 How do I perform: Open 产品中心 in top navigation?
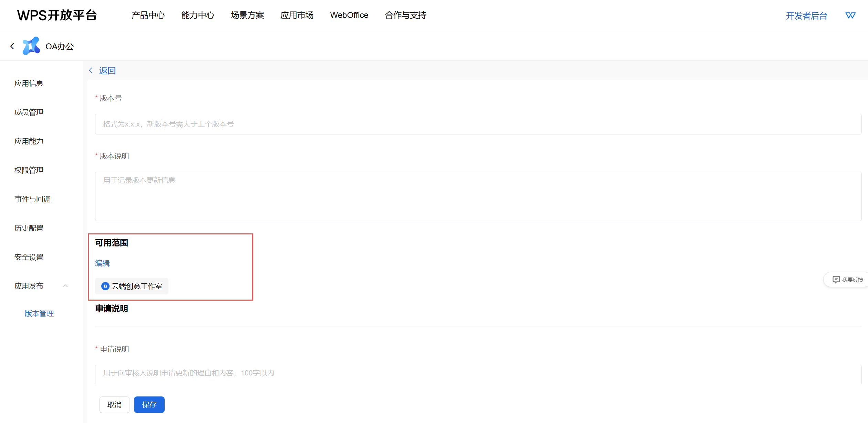click(148, 15)
